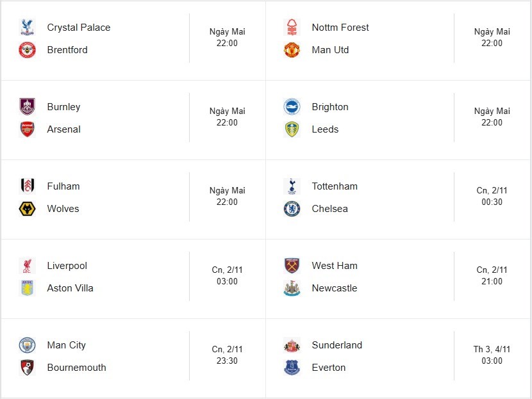Image resolution: width=532 pixels, height=399 pixels.
Task: Select the Everton club badge
Action: tap(292, 368)
